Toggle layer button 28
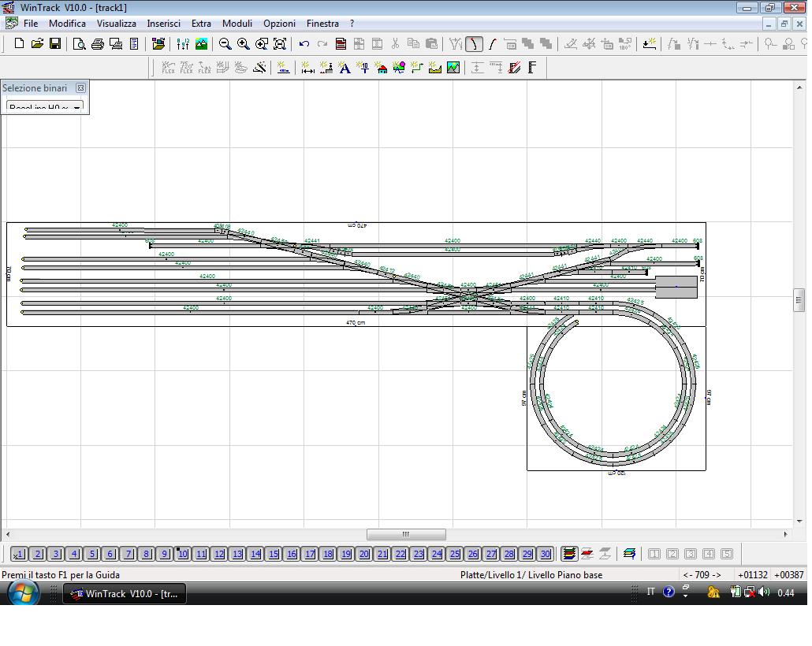The height and width of the screenshot is (646, 812). pyautogui.click(x=509, y=554)
